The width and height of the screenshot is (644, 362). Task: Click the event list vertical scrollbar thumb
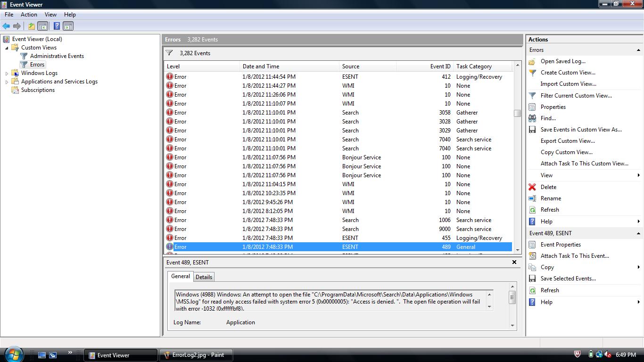517,113
